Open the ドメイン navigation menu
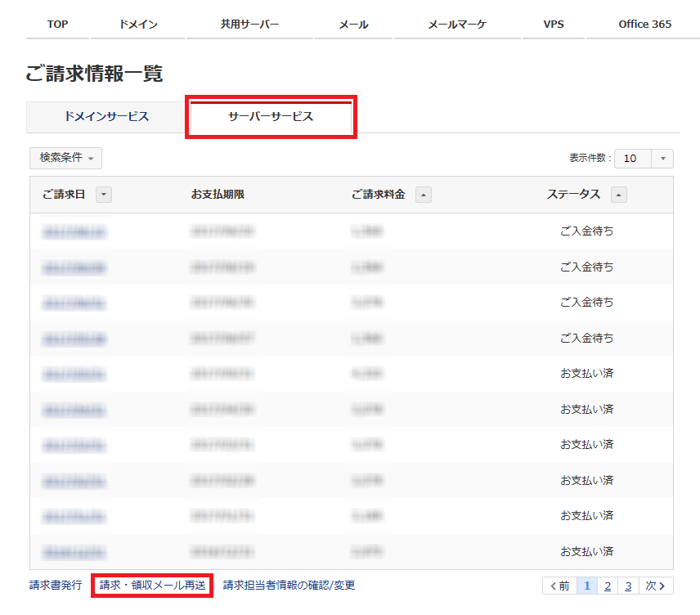 point(137,25)
